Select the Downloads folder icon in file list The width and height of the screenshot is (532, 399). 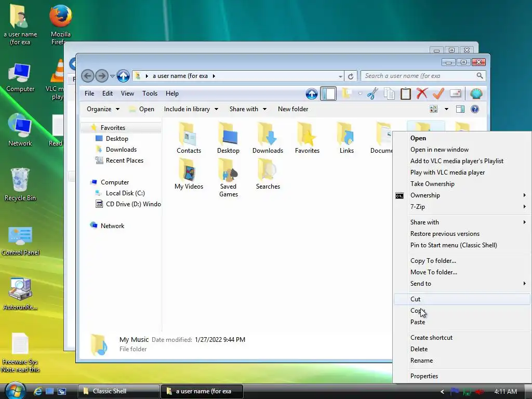[268, 138]
